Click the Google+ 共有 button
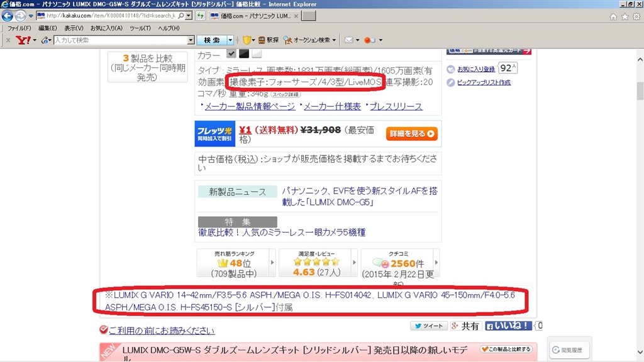Viewport: 644px width, 362px height. pos(465,326)
